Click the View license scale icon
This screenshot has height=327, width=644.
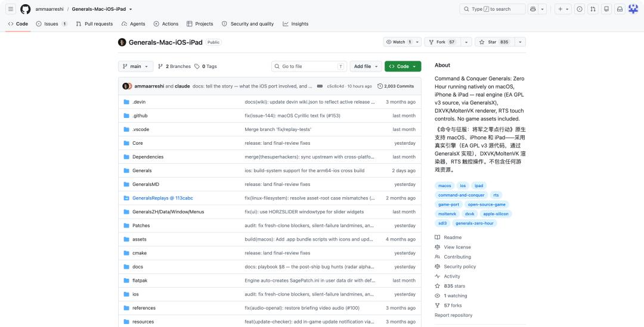438,247
